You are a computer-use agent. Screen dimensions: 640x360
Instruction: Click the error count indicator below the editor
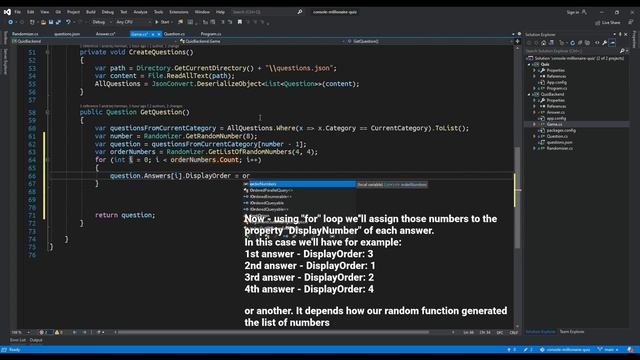43,332
